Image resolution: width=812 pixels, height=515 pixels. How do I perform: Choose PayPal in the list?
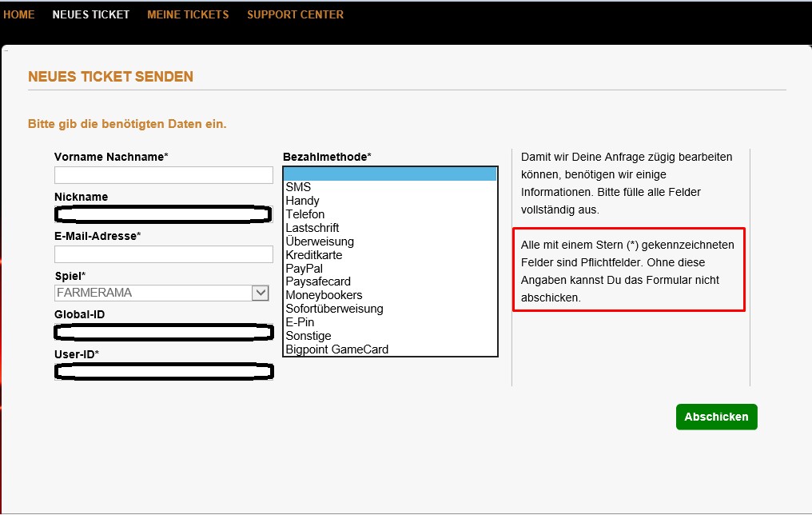point(390,269)
